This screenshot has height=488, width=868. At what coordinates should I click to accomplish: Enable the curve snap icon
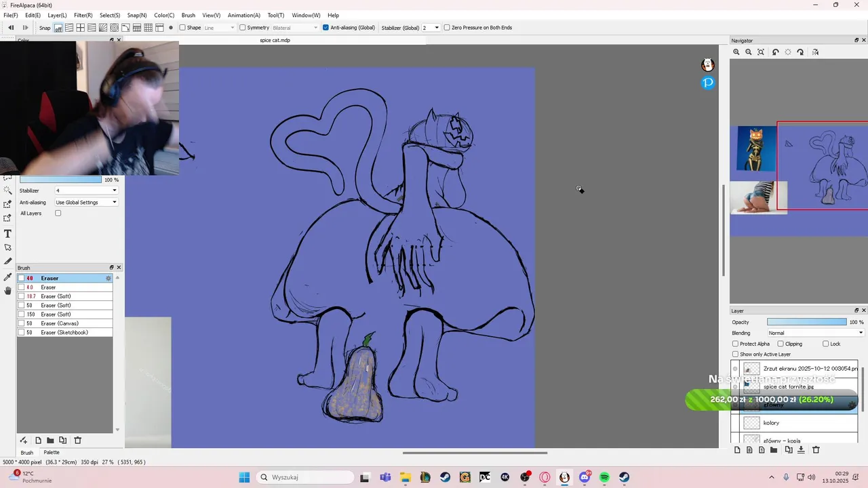click(125, 28)
